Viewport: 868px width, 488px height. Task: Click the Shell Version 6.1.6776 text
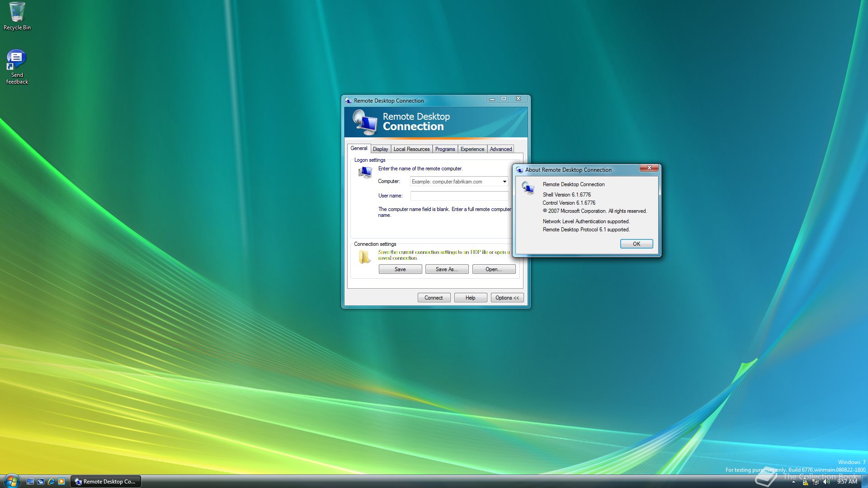[566, 195]
